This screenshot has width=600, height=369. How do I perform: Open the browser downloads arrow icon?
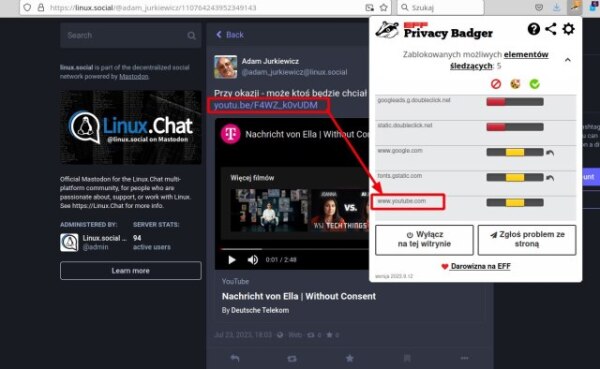pos(556,7)
